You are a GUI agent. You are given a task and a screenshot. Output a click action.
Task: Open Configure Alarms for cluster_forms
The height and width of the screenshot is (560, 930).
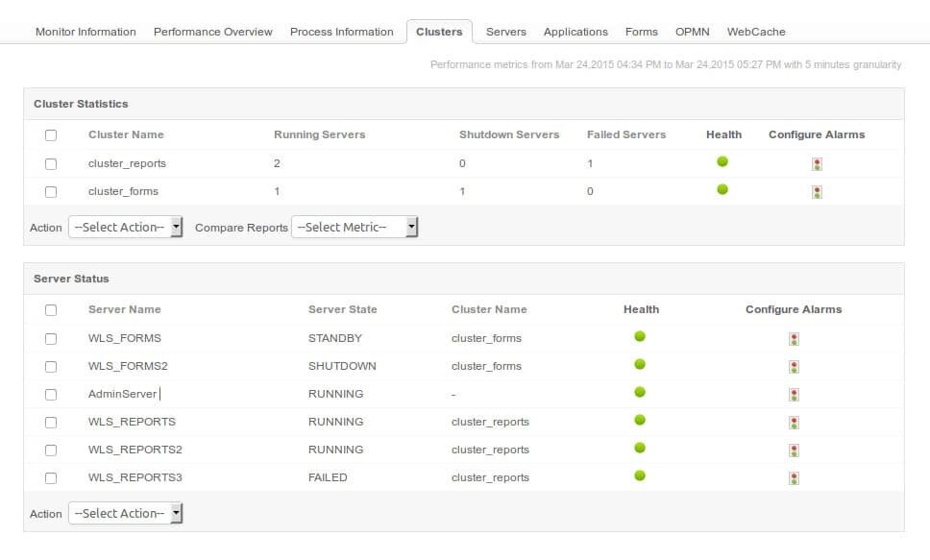click(816, 191)
